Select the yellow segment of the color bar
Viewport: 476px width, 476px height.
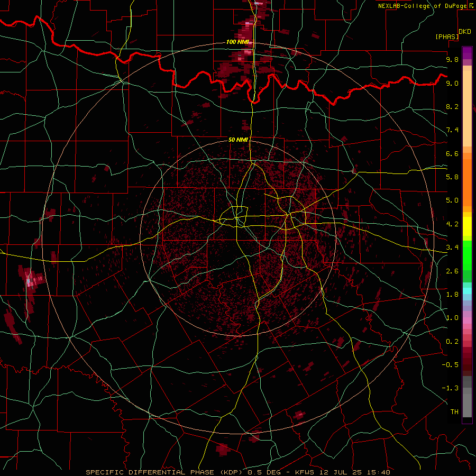pyautogui.click(x=467, y=226)
